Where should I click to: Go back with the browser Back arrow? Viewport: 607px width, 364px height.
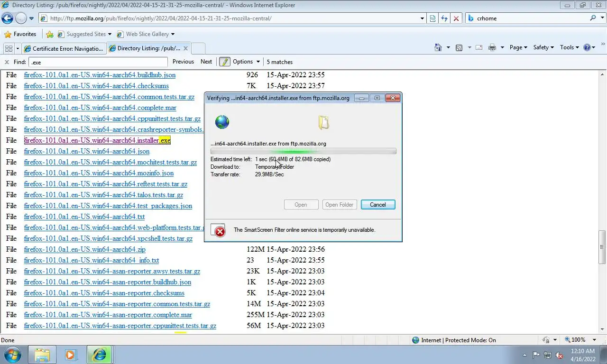(7, 18)
